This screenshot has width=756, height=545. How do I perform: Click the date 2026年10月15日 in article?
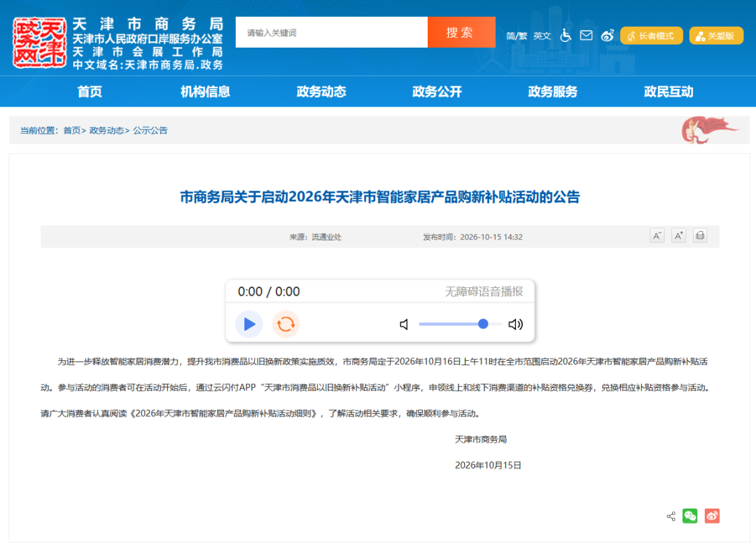[488, 465]
